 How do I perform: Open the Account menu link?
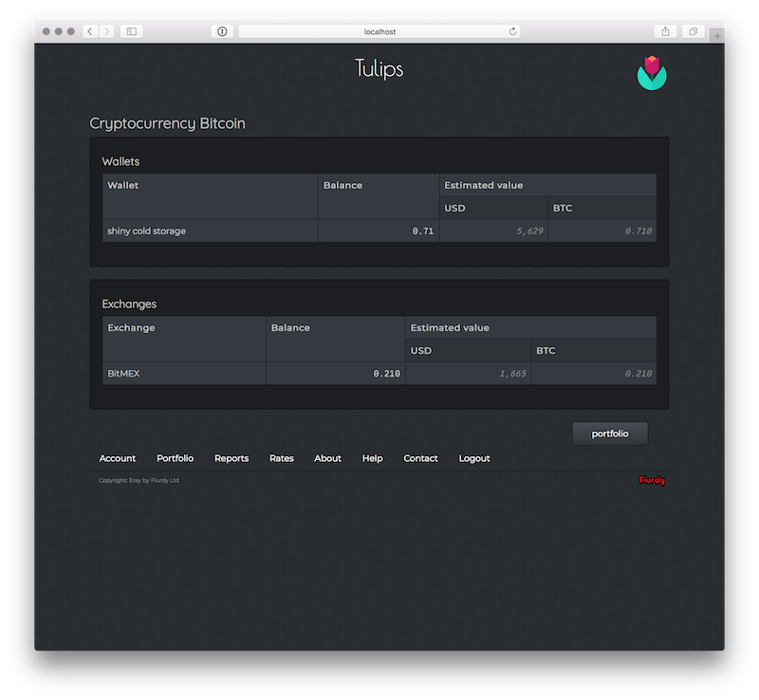pyautogui.click(x=118, y=458)
